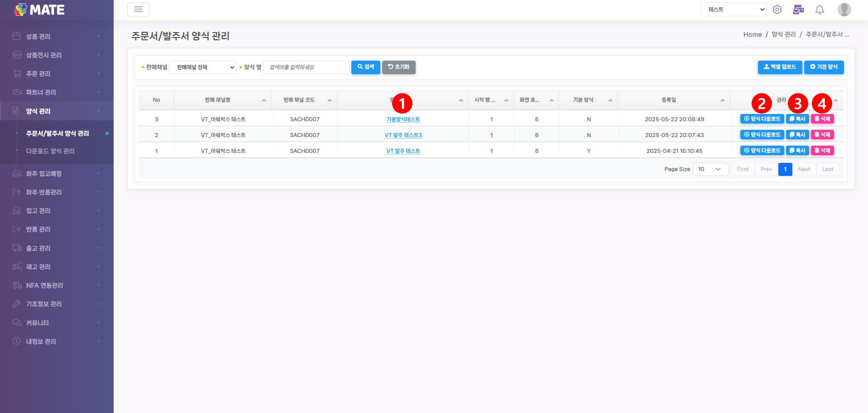Open the 기본양식테스트 form link

coord(403,119)
